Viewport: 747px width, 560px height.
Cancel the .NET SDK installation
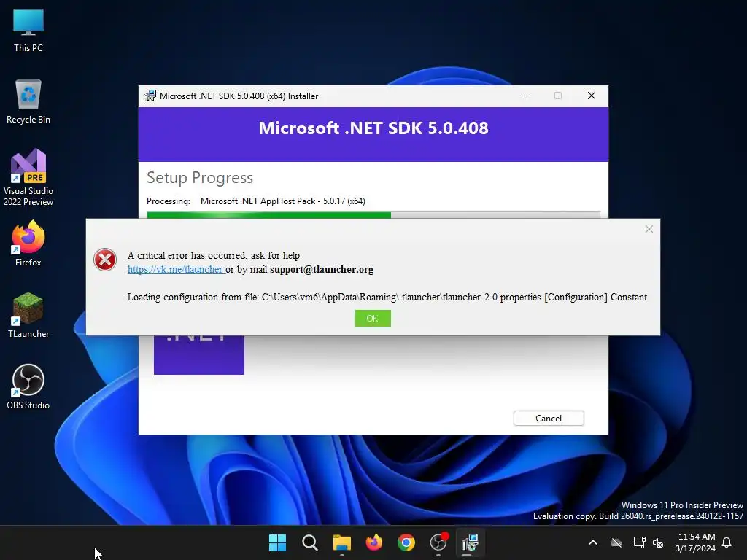point(549,418)
